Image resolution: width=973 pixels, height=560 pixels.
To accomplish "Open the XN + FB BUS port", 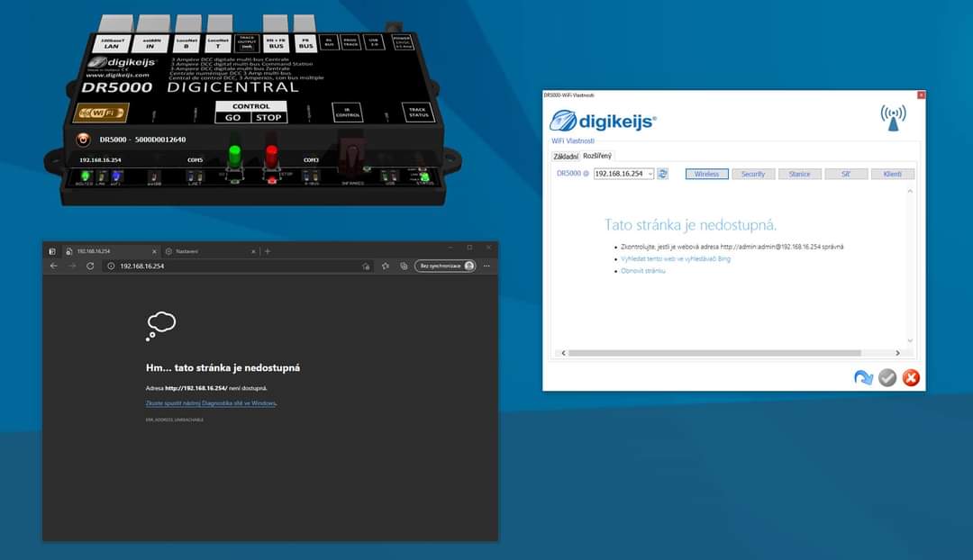I will click(x=277, y=43).
